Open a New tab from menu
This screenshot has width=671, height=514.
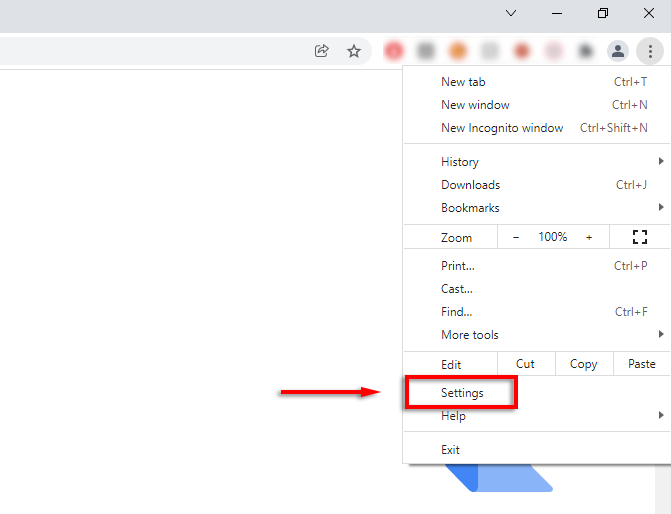(x=537, y=82)
